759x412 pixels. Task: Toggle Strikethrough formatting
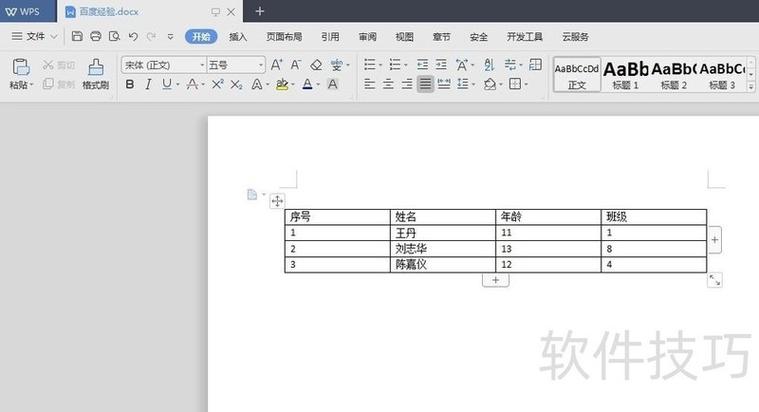[x=192, y=84]
